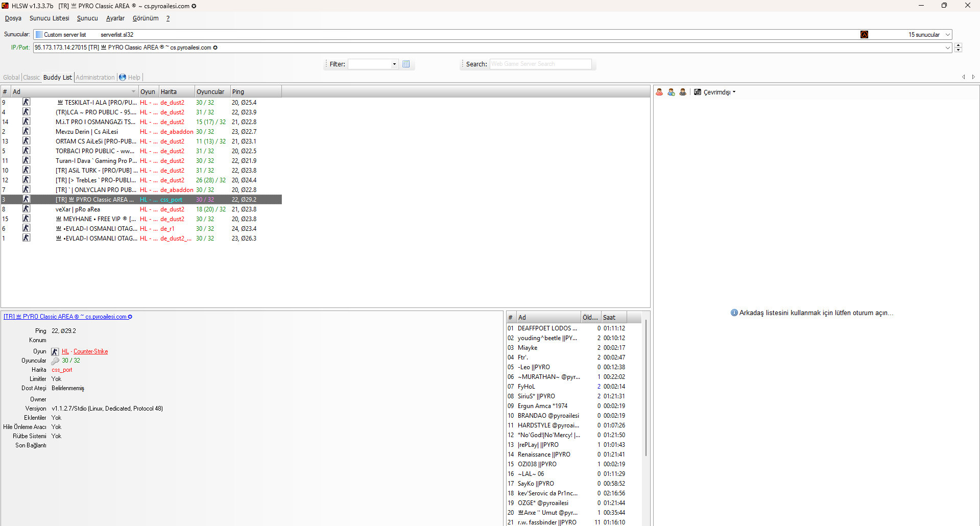This screenshot has height=526, width=980.
Task: Expand the IP/Port address dropdown
Action: tap(948, 47)
